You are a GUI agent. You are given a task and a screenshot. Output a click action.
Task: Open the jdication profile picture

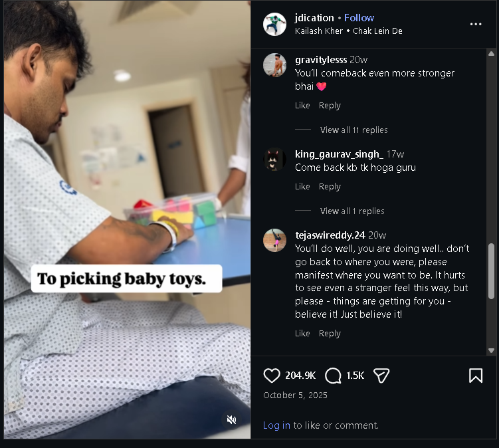pyautogui.click(x=274, y=24)
